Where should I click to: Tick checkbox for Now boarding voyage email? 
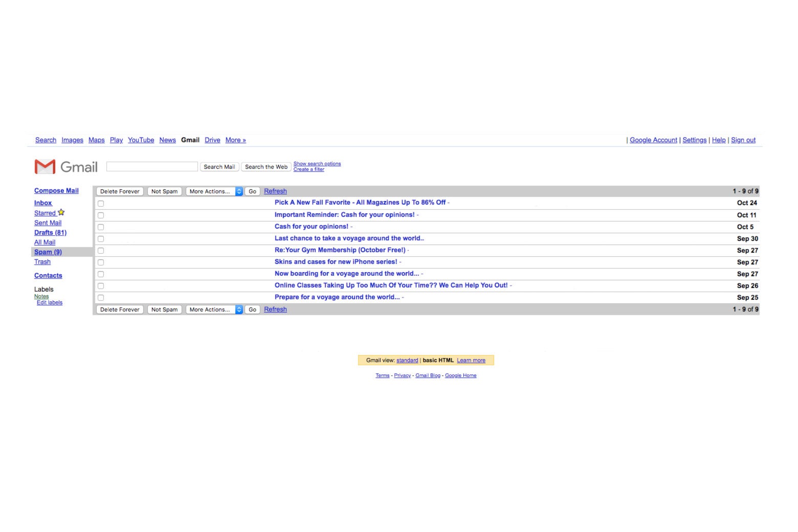point(101,274)
